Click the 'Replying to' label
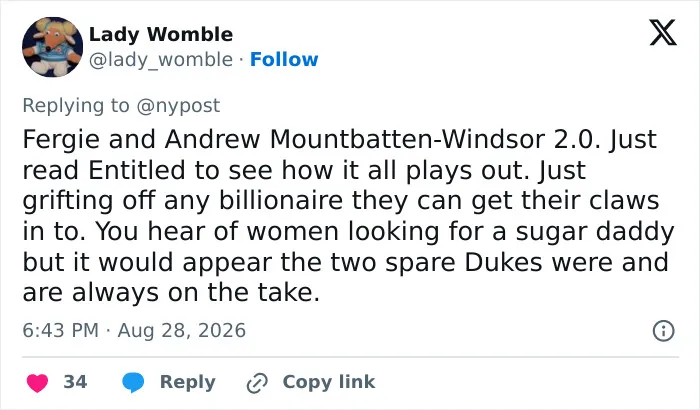This screenshot has height=410, width=700. 76,106
